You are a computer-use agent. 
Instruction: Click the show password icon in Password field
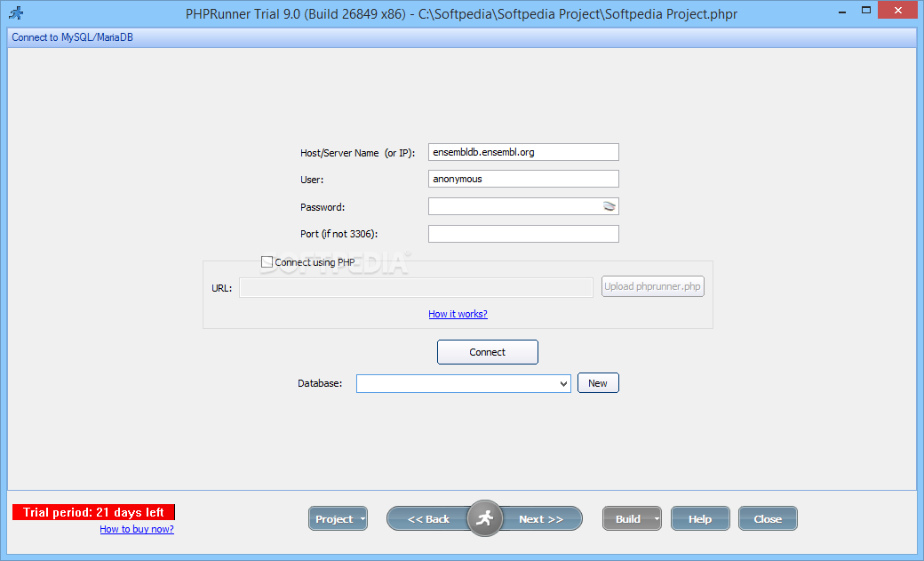pyautogui.click(x=609, y=206)
